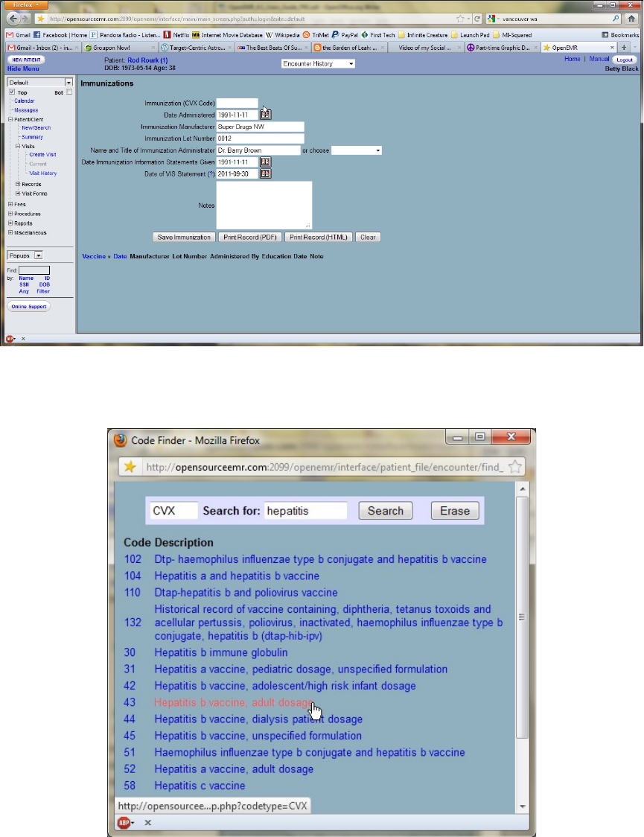Image resolution: width=644 pixels, height=837 pixels.
Task: Click the Clear button
Action: click(368, 237)
